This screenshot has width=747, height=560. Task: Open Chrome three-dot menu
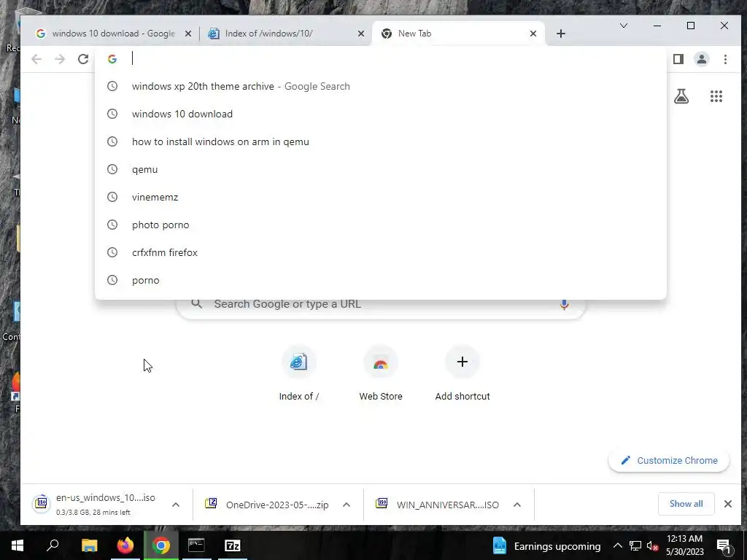(x=725, y=59)
